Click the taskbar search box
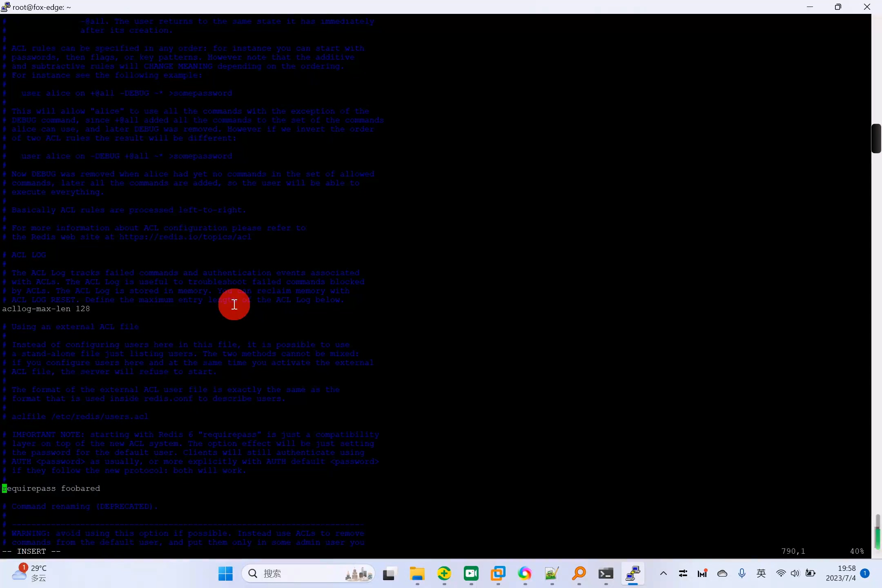This screenshot has height=588, width=882. [308, 574]
